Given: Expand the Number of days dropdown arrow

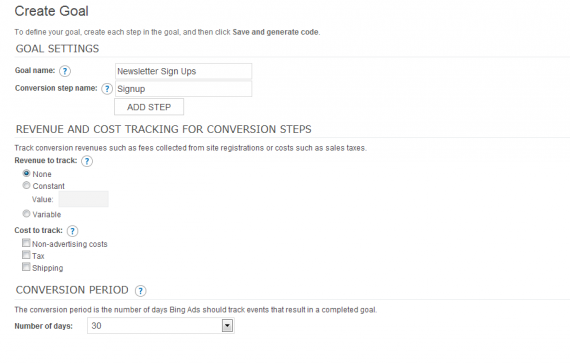Looking at the screenshot, I should click(227, 326).
